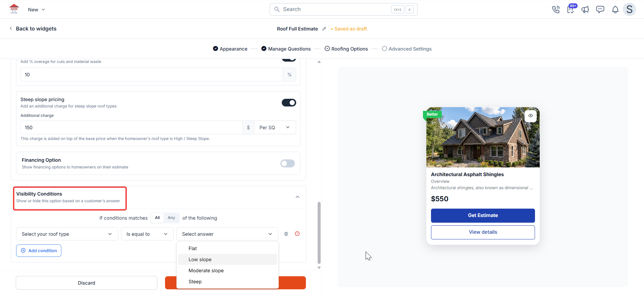The width and height of the screenshot is (644, 294).
Task: Open the Per SQ unit dropdown
Action: coord(275,128)
